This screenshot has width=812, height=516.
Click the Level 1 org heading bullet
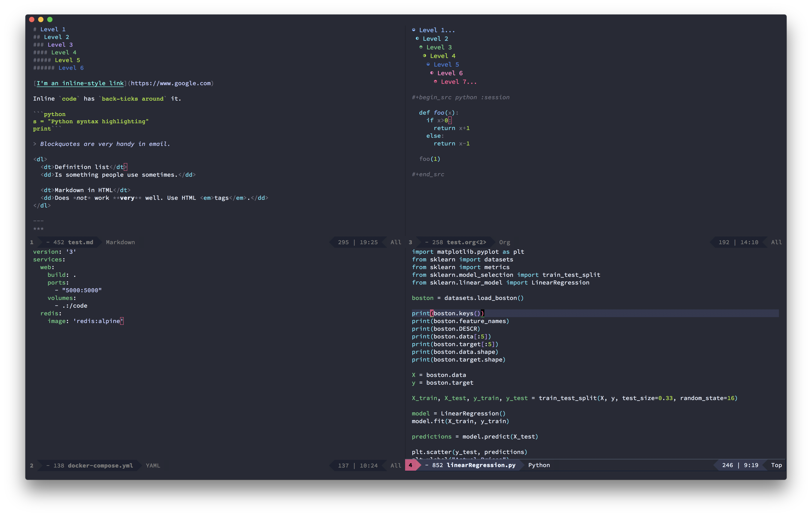414,30
